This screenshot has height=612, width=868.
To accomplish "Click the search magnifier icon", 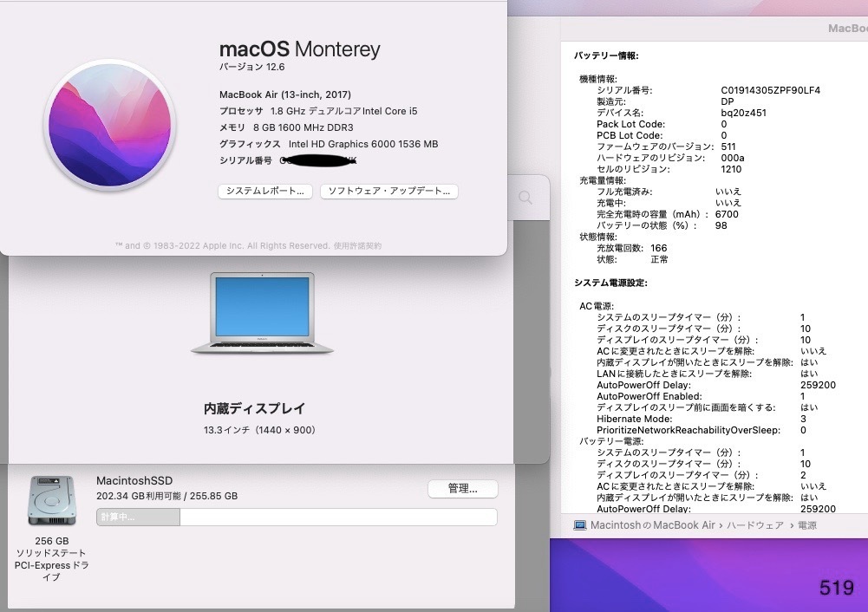I will coord(525,198).
